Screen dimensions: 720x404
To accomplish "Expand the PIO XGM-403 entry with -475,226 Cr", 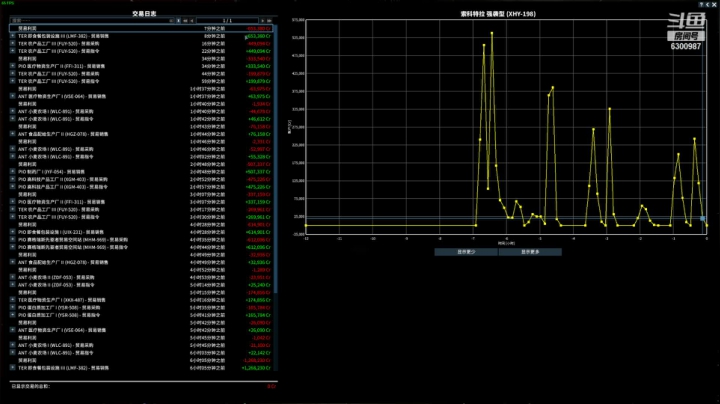I will pos(13,179).
